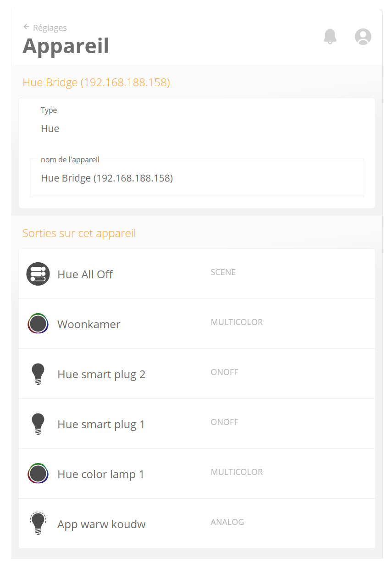Open the Hue All Off output

pyautogui.click(x=85, y=274)
